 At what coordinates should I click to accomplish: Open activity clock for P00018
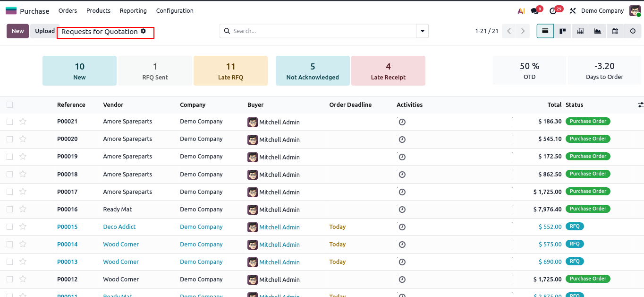tap(402, 175)
